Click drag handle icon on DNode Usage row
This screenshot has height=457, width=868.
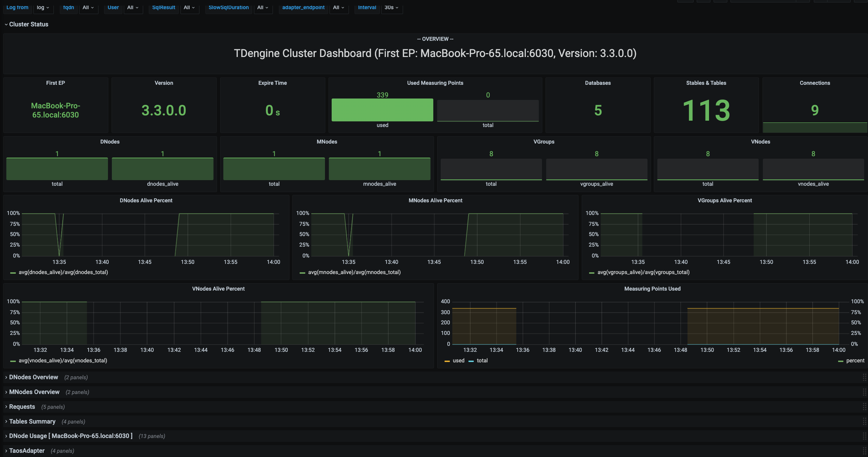pos(864,436)
